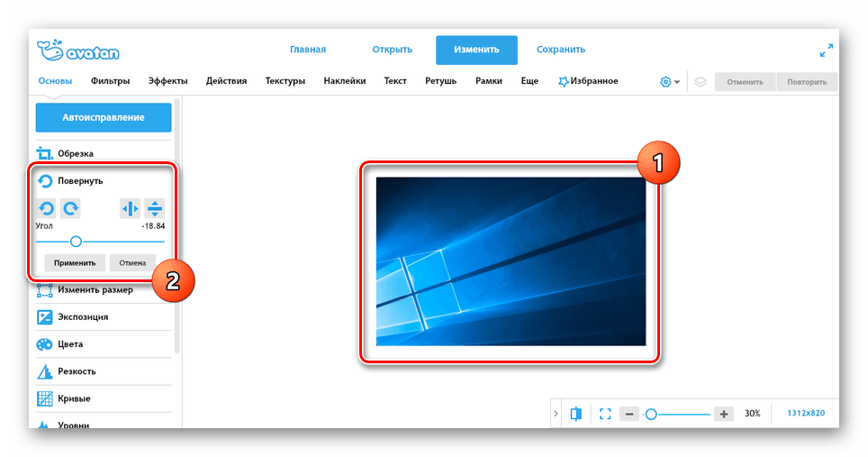Zoom in with plus button
Image resolution: width=868 pixels, height=457 pixels.
pyautogui.click(x=724, y=414)
